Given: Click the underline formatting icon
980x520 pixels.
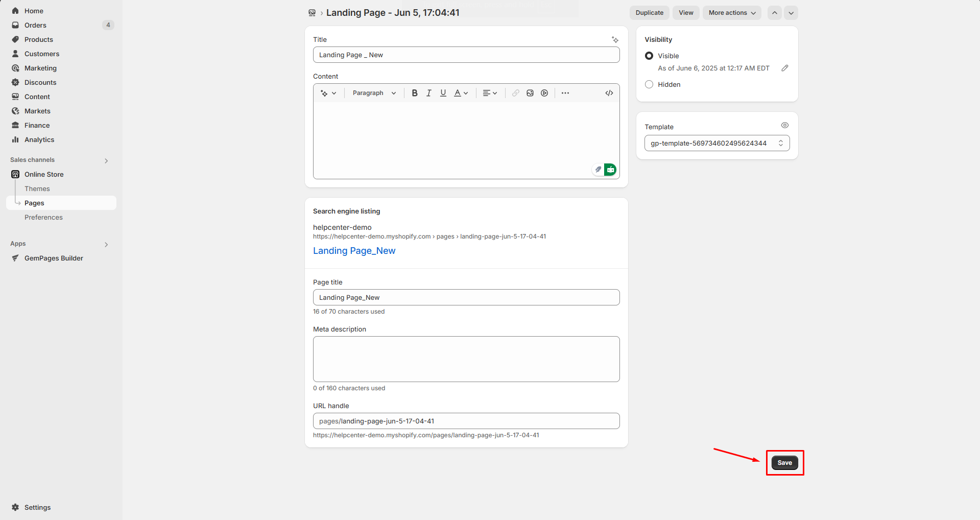Looking at the screenshot, I should [x=443, y=93].
